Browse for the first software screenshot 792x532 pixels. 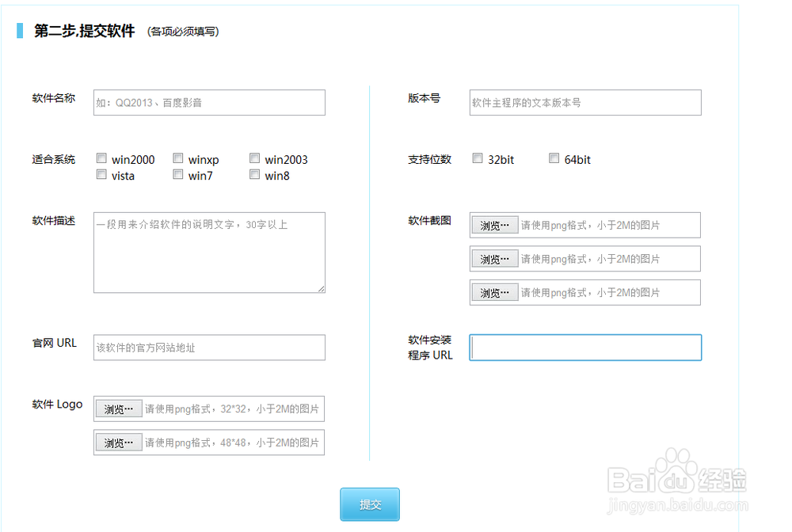click(x=494, y=225)
